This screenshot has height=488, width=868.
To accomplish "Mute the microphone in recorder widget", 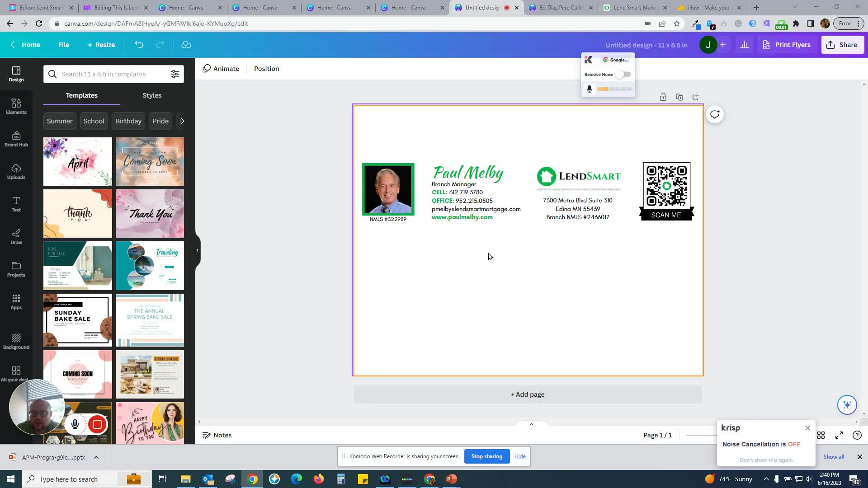I will tap(75, 424).
